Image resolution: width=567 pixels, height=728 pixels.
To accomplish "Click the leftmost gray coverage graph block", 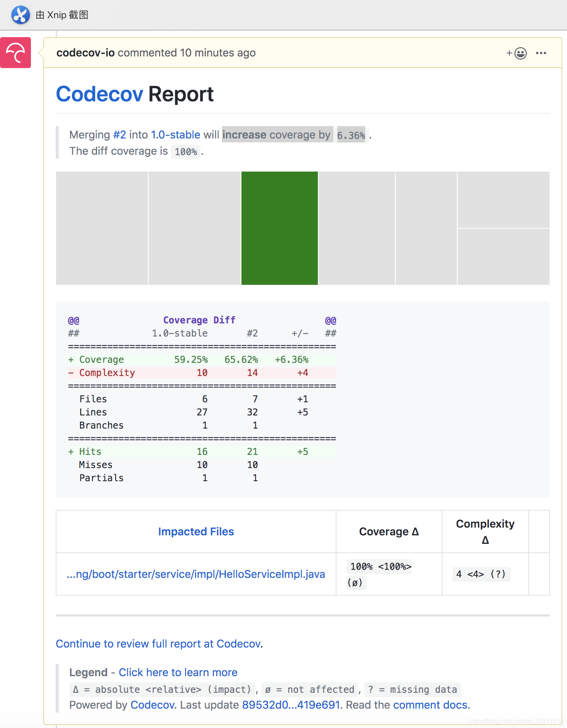I will (x=102, y=228).
